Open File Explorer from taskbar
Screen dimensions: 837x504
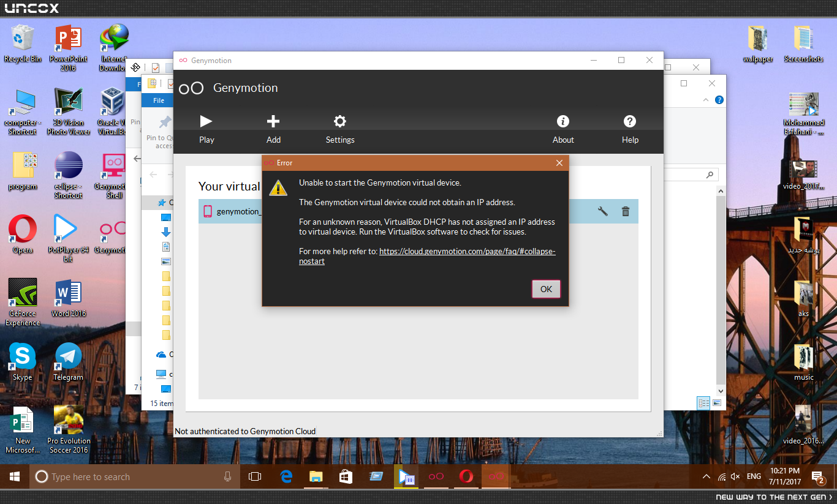(316, 476)
